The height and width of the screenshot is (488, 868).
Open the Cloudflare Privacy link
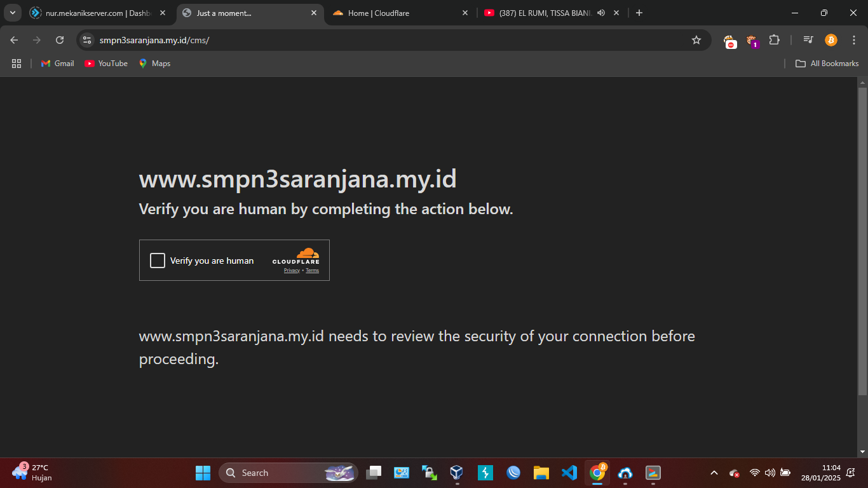(x=292, y=271)
